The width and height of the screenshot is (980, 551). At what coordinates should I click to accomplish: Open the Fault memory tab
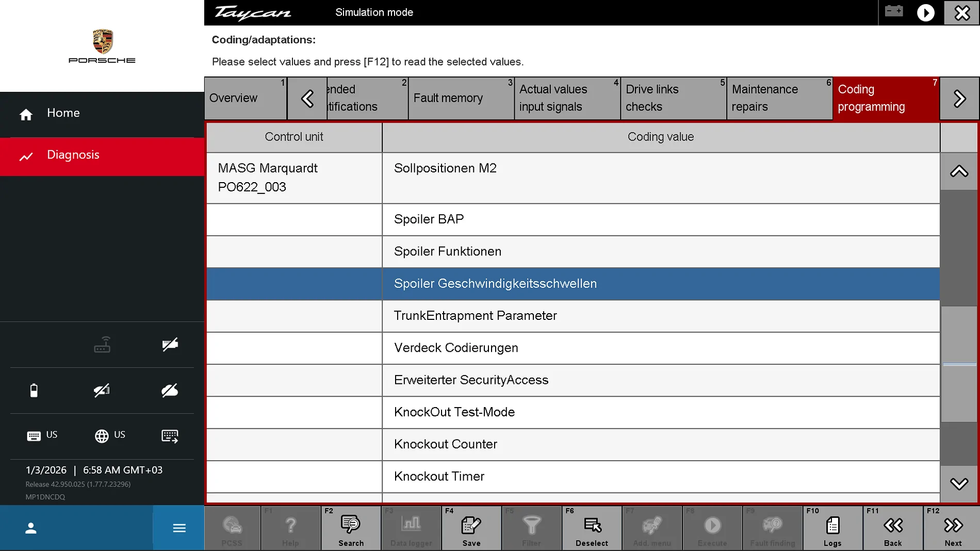point(461,98)
